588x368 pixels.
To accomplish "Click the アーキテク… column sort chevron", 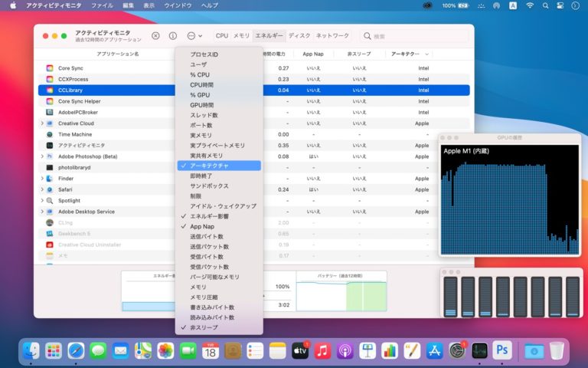I will pyautogui.click(x=426, y=54).
